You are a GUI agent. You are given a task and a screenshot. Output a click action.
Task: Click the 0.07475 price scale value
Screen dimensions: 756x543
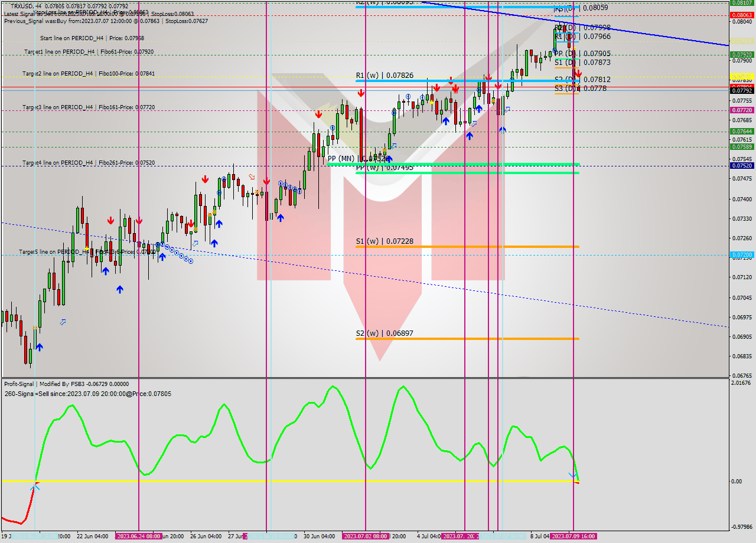point(742,179)
